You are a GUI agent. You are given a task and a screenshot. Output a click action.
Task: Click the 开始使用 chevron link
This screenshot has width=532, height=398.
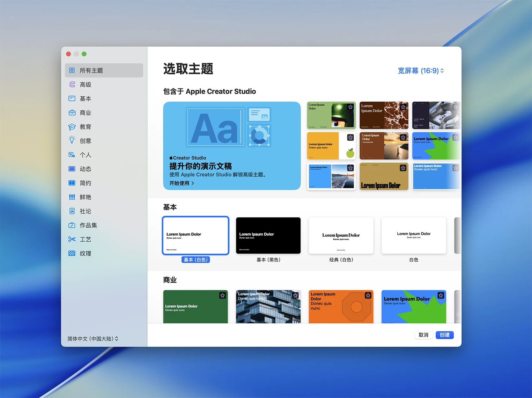tap(182, 183)
